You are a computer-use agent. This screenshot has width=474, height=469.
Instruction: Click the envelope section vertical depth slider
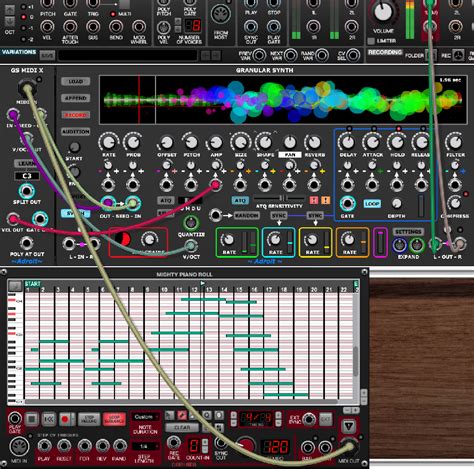421,206
